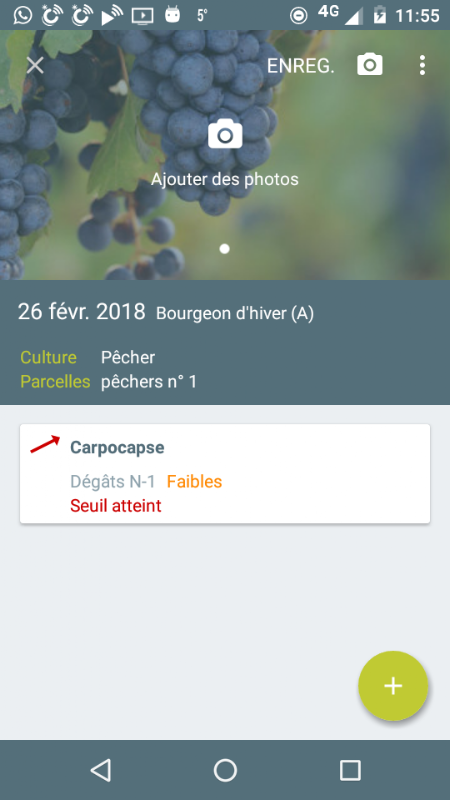Open the three-dot overflow menu
This screenshot has width=450, height=800.
[x=422, y=65]
